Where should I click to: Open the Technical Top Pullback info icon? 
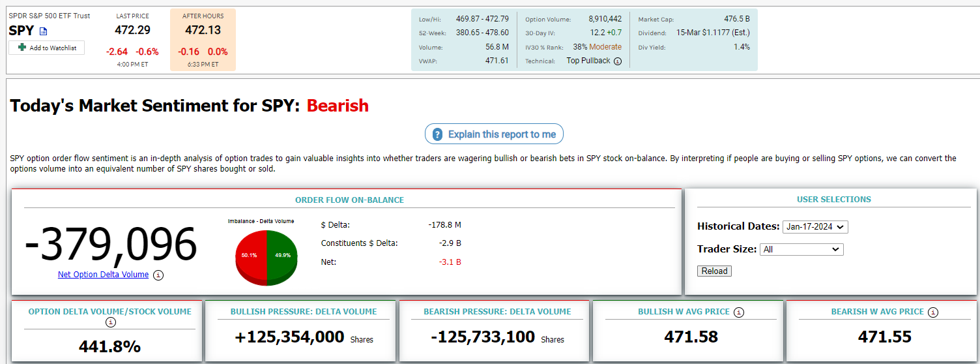[618, 61]
